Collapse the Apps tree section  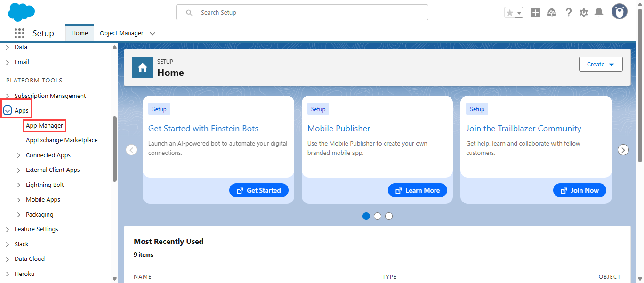[x=8, y=111]
